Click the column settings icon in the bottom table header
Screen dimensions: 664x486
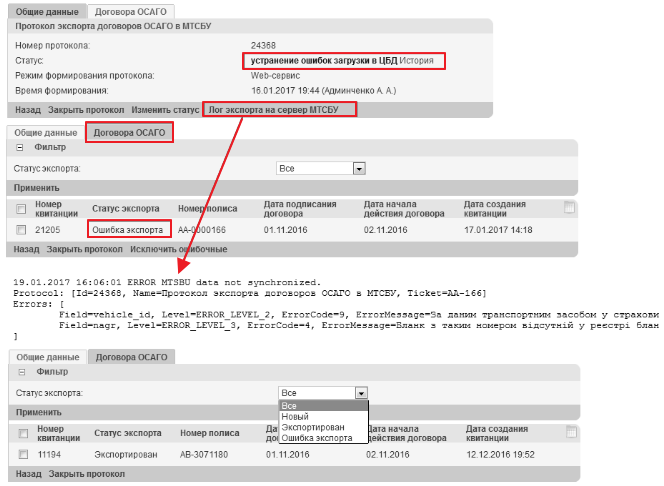pyautogui.click(x=571, y=431)
